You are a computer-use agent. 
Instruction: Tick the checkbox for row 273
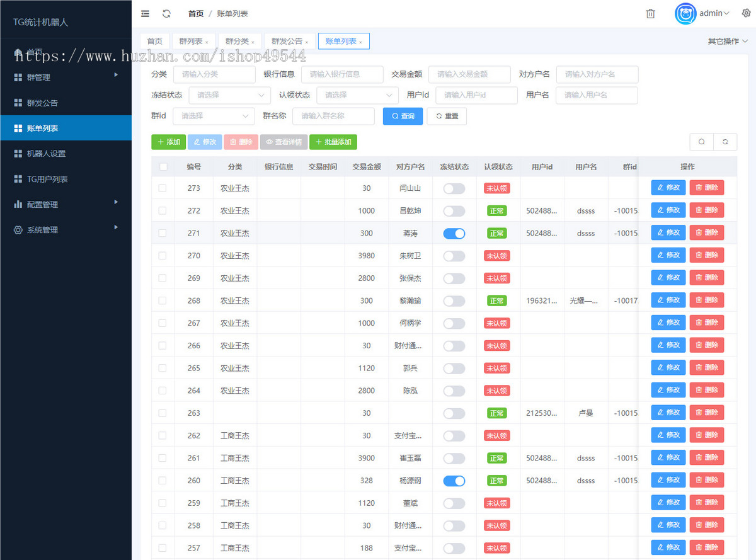pos(163,188)
